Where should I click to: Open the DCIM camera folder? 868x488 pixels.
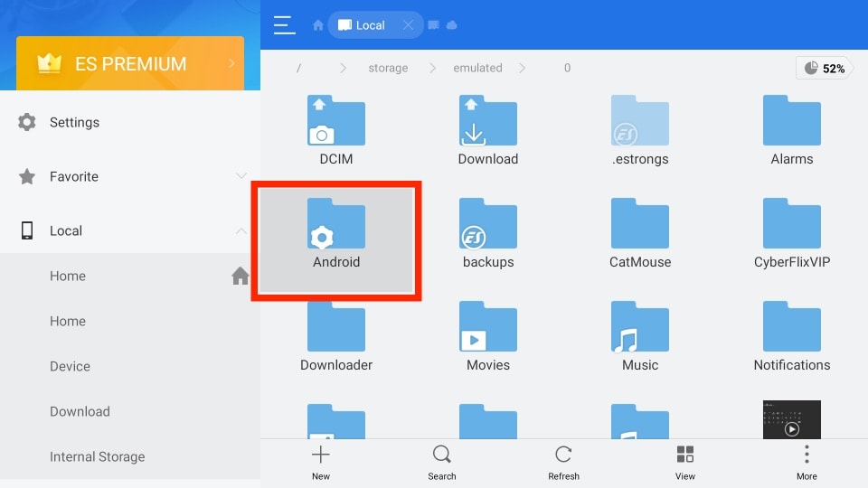(336, 131)
